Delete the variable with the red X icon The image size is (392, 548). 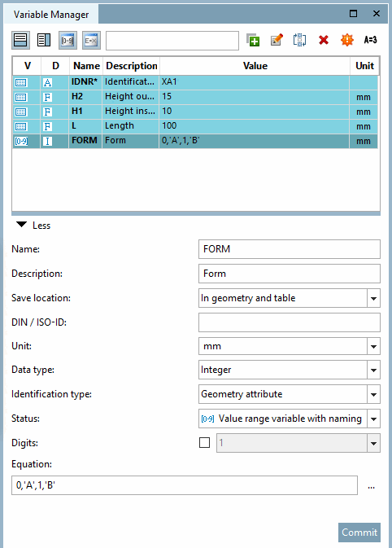[324, 40]
